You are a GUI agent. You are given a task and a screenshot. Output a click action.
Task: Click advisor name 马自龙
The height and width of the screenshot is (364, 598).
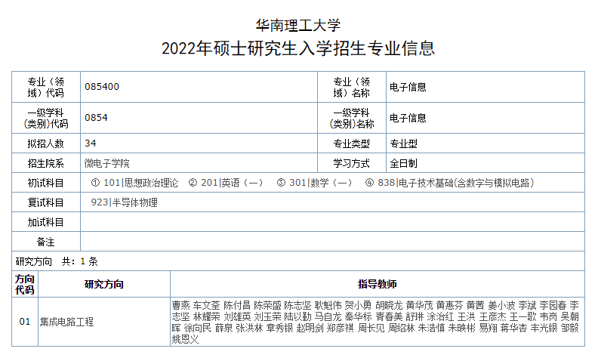tap(328, 316)
